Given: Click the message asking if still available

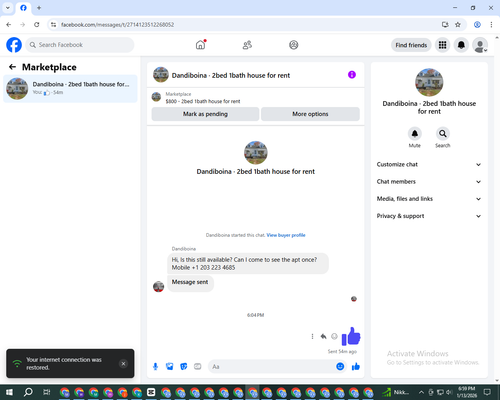Looking at the screenshot, I should (x=248, y=263).
